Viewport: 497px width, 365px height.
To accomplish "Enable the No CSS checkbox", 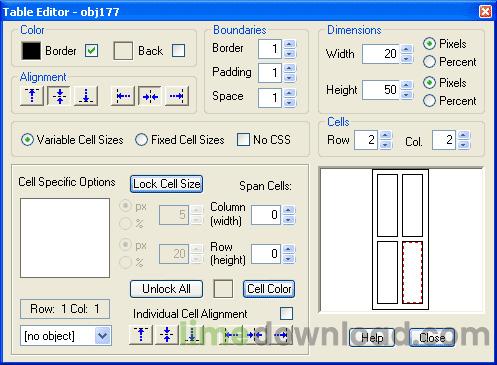I will click(x=243, y=140).
